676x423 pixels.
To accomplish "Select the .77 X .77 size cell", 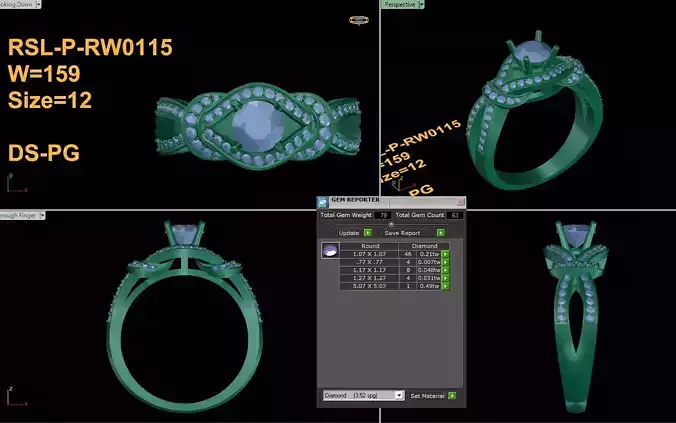I will point(369,262).
